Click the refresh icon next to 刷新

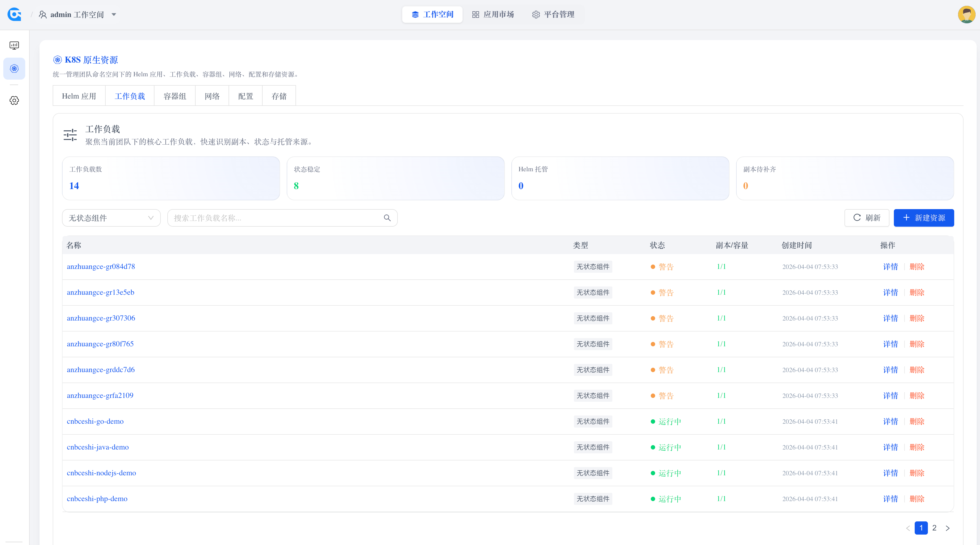pyautogui.click(x=857, y=218)
